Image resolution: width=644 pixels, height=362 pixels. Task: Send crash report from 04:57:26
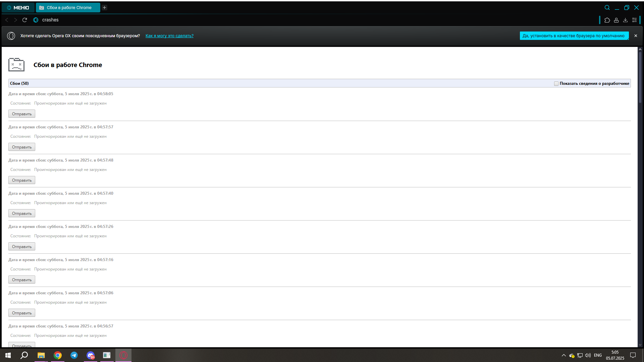click(x=22, y=247)
